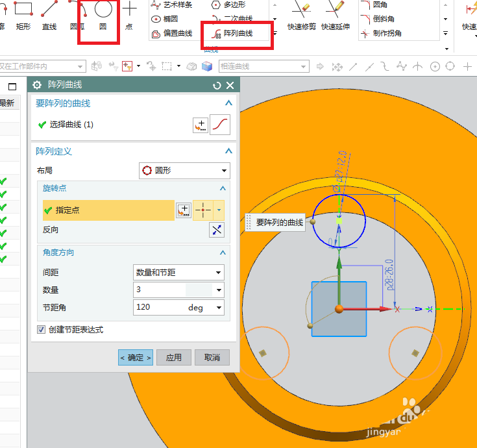Toggle 创建节距表达式 checkbox
The image size is (477, 448).
click(x=41, y=330)
